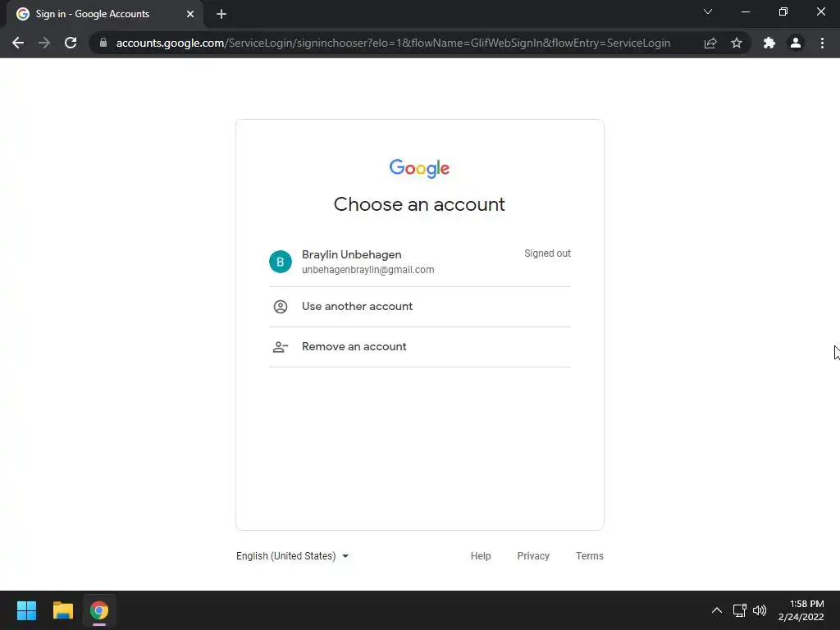Viewport: 840px width, 630px height.
Task: Open the network tray icon
Action: (740, 610)
